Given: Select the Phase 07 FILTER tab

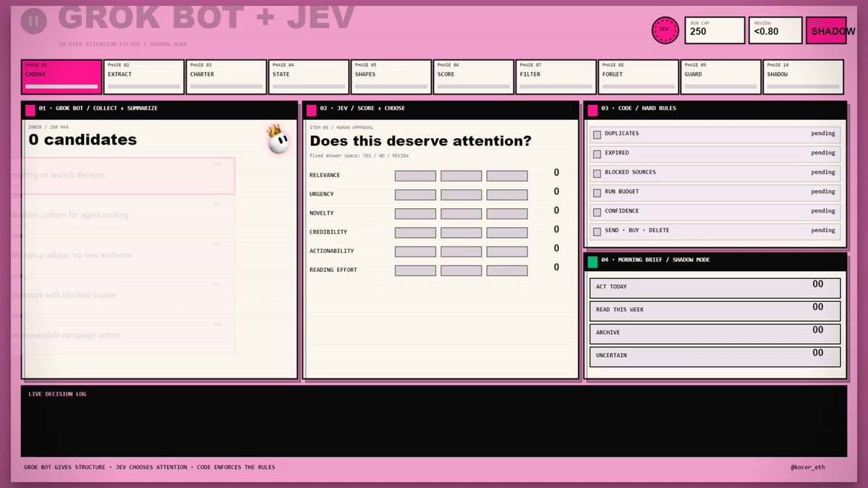Looking at the screenshot, I should (x=556, y=77).
